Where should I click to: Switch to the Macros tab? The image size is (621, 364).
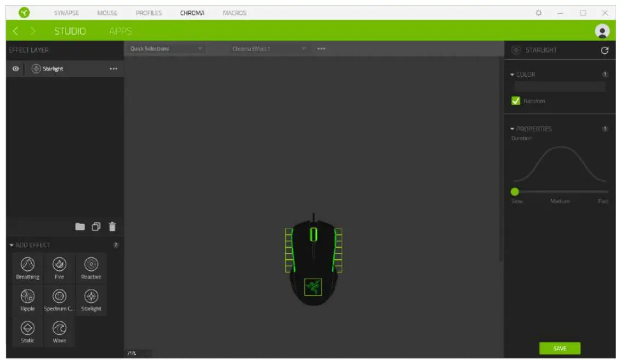pyautogui.click(x=235, y=13)
